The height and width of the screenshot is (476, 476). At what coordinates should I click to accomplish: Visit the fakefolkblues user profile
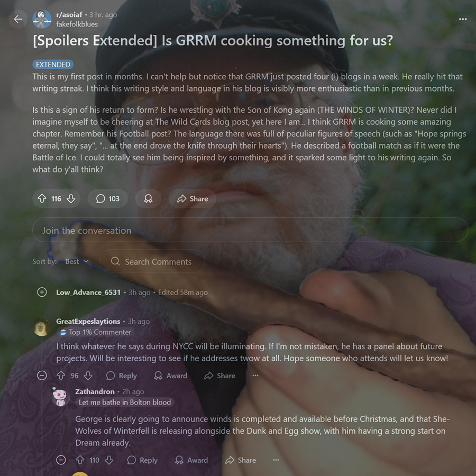pyautogui.click(x=77, y=24)
